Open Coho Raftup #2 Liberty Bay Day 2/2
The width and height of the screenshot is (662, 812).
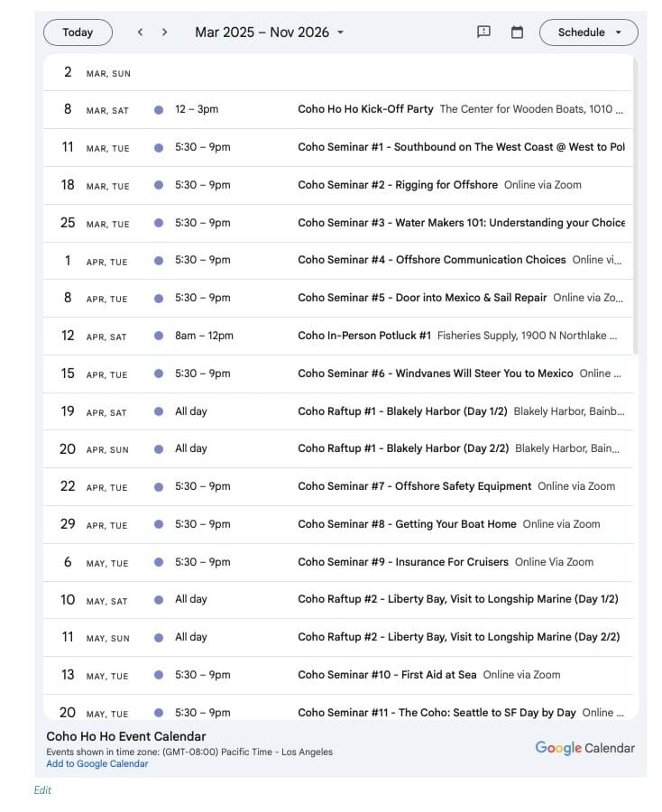pyautogui.click(x=458, y=637)
